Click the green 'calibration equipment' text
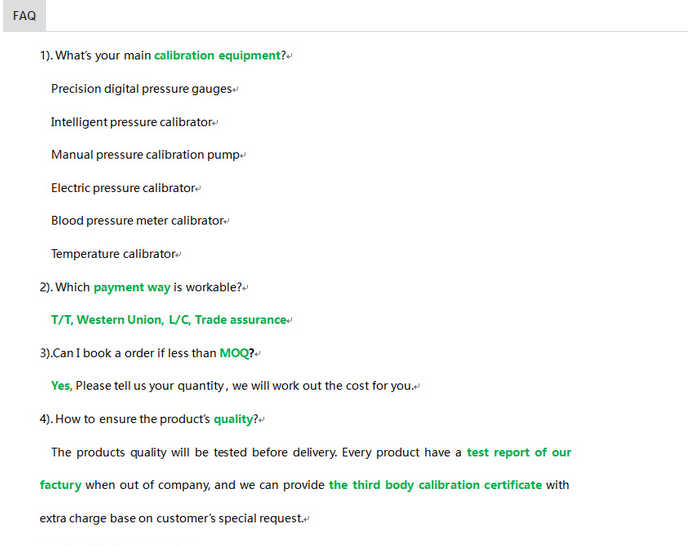This screenshot has width=688, height=546. click(x=217, y=56)
